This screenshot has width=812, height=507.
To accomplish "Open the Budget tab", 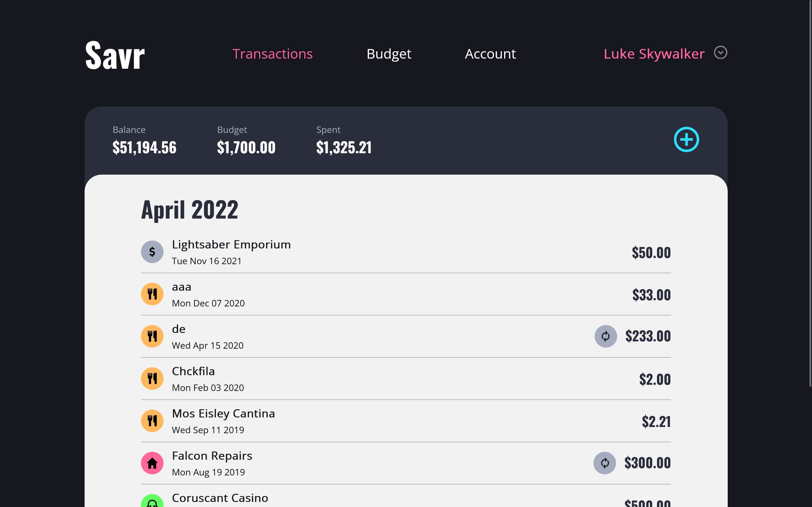I will tap(389, 54).
